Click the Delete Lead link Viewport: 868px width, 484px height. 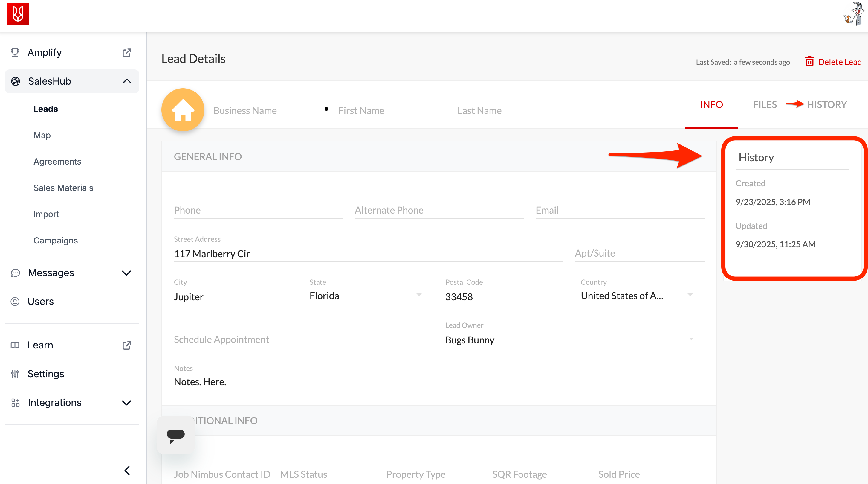click(839, 62)
